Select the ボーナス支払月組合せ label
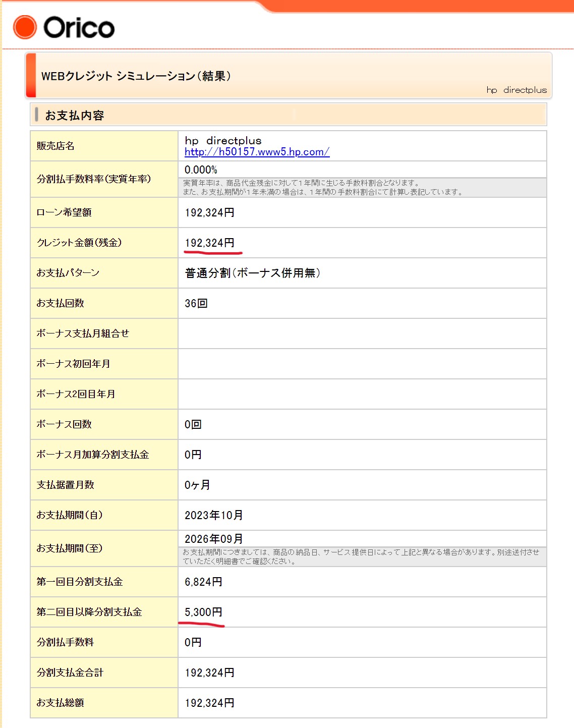 point(83,333)
